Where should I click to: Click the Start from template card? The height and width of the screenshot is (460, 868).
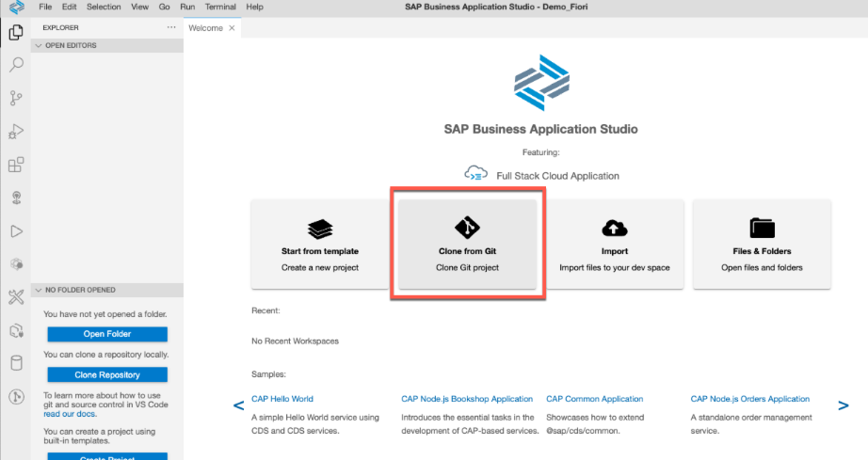(320, 244)
